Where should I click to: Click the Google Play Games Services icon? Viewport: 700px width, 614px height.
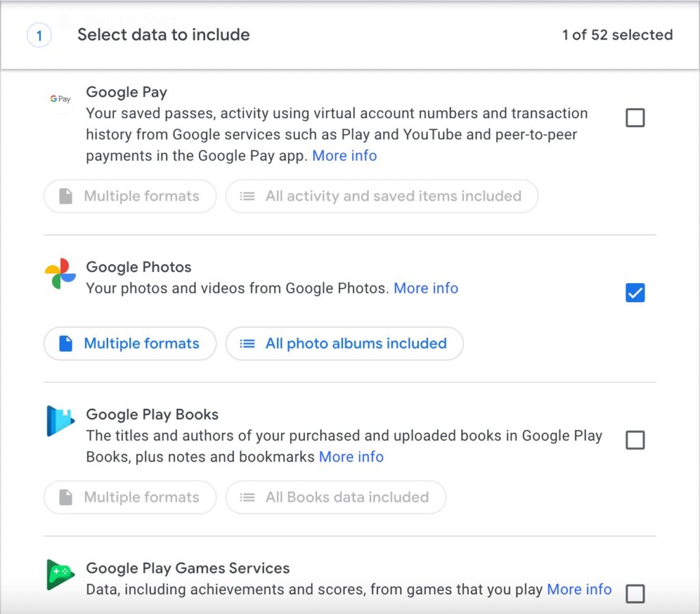coord(60,574)
